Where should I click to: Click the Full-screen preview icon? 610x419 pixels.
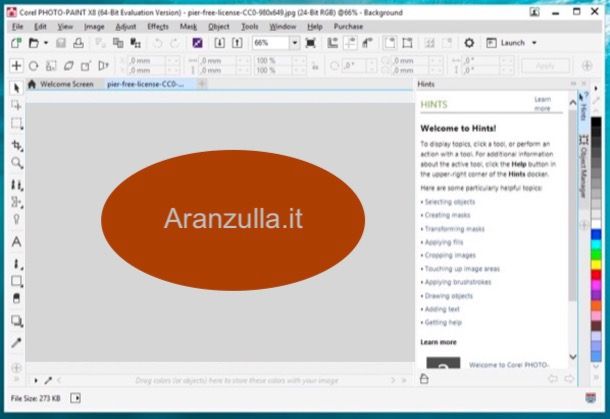coord(310,43)
